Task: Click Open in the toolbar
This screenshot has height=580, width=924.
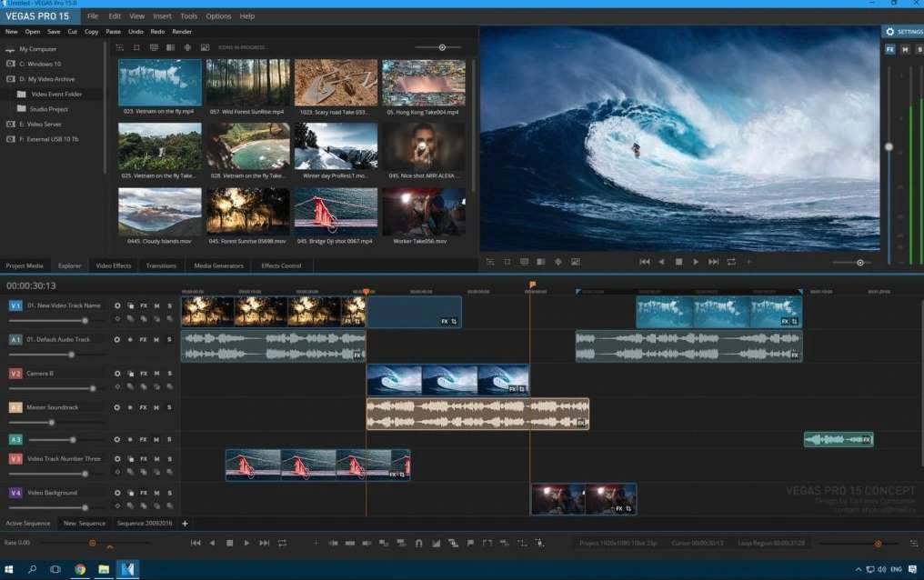Action: [33, 32]
